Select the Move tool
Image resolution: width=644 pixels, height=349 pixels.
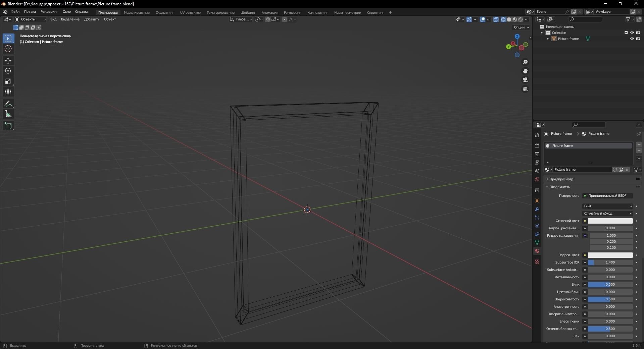[x=8, y=60]
